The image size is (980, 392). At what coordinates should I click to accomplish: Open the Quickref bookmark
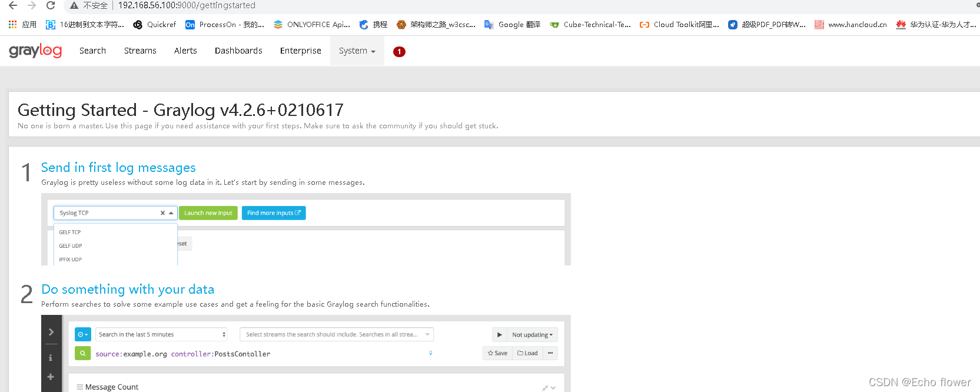[155, 24]
